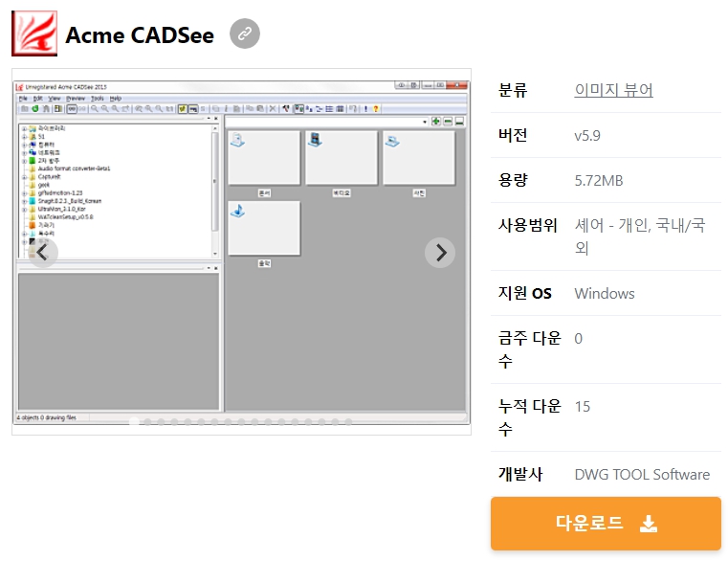Open the Acme CADSee screenshot preview image
The width and height of the screenshot is (728, 561).
pos(241,252)
